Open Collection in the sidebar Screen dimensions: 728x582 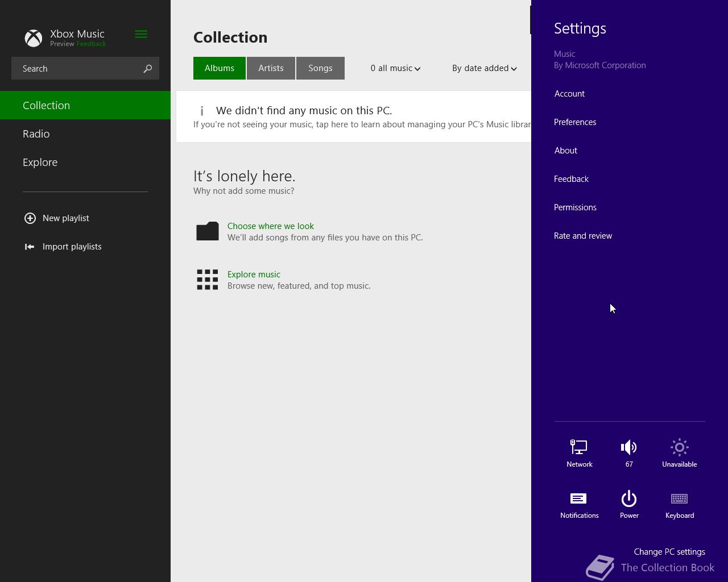pos(85,105)
